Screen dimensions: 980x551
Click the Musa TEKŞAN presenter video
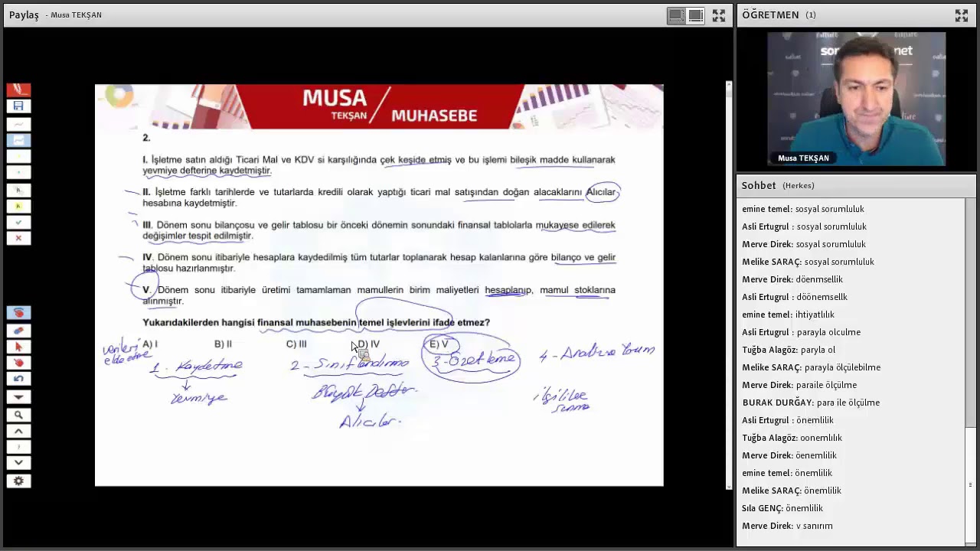click(x=856, y=99)
